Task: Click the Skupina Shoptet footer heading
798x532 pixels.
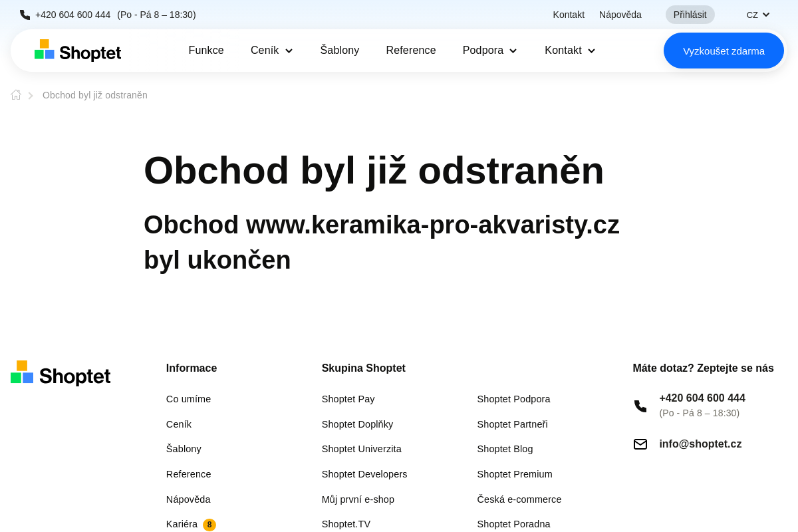Action: (x=364, y=368)
